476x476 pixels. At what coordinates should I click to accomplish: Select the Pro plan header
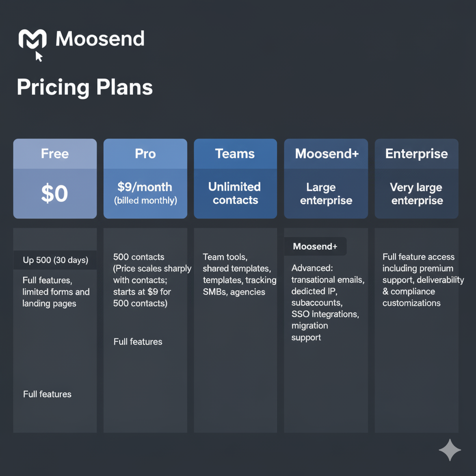click(145, 154)
